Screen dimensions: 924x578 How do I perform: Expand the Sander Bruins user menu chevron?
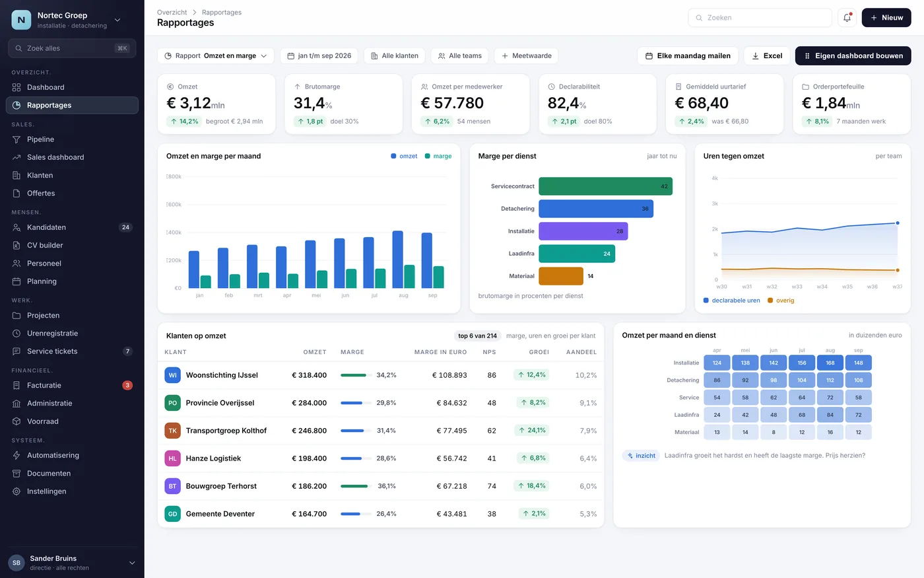click(132, 563)
